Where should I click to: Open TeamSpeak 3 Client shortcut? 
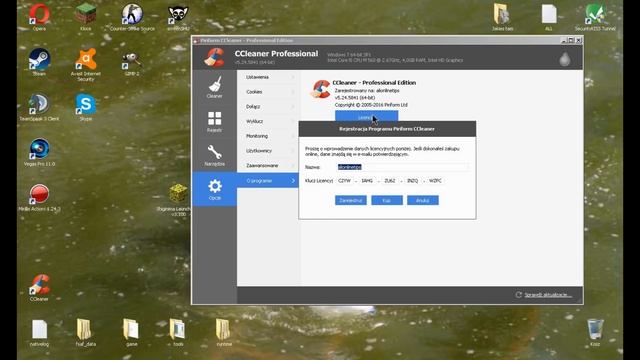39,107
